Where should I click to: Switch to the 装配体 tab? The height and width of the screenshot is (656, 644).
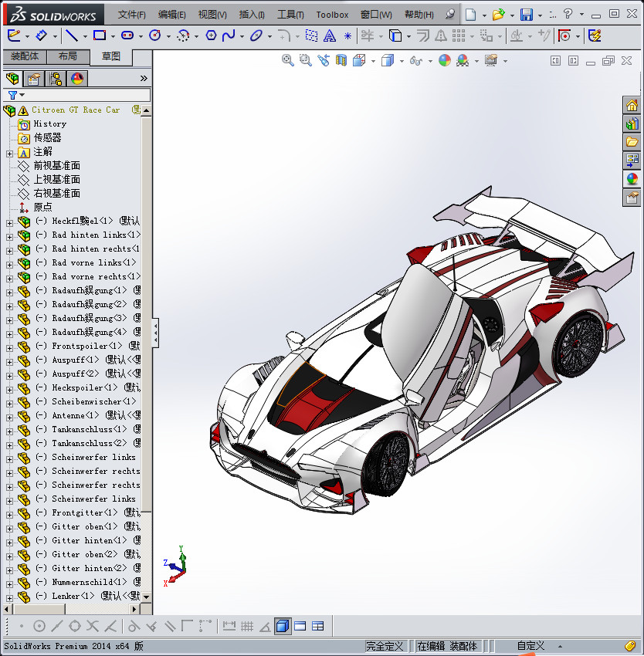point(25,56)
